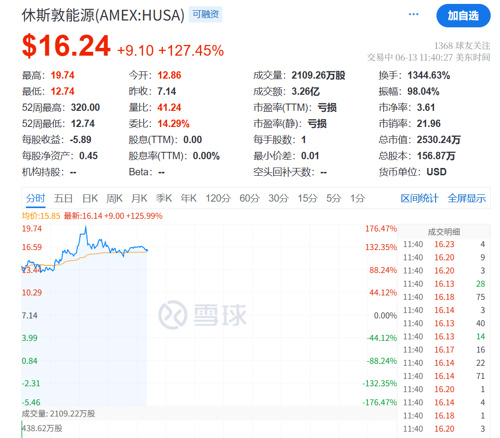500x438 pixels.
Task: Click the 438.62万股 volume axis label
Action: tap(42, 428)
